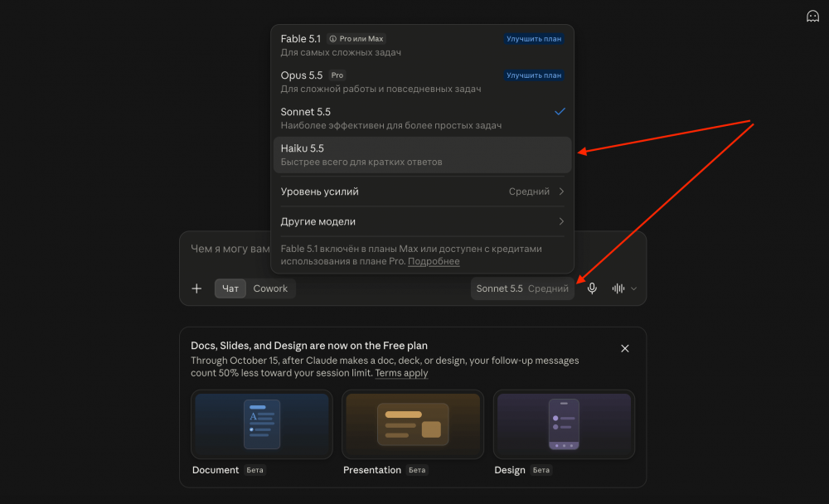This screenshot has width=829, height=504.
Task: Click Улучшить план next to Opus 5.5
Action: [534, 75]
